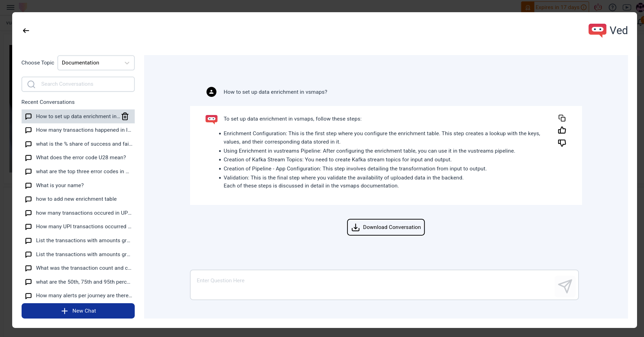This screenshot has height=337, width=644.
Task: Click the Documentation dropdown chevron
Action: click(x=127, y=63)
